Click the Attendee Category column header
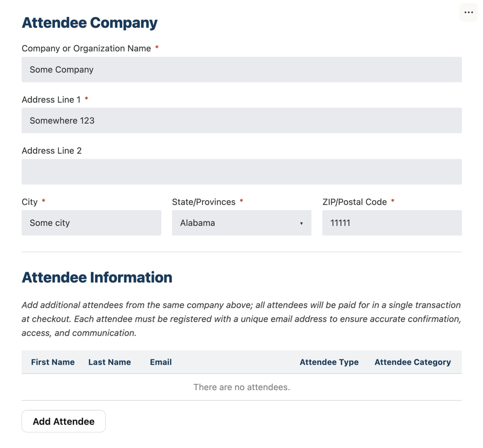Screen dimensions: 483x448 click(x=413, y=362)
